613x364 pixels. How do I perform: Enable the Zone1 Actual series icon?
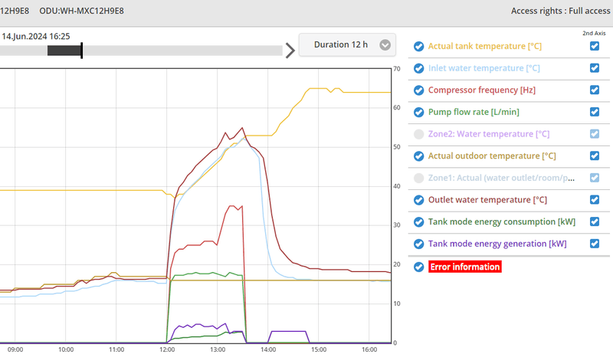(x=418, y=179)
